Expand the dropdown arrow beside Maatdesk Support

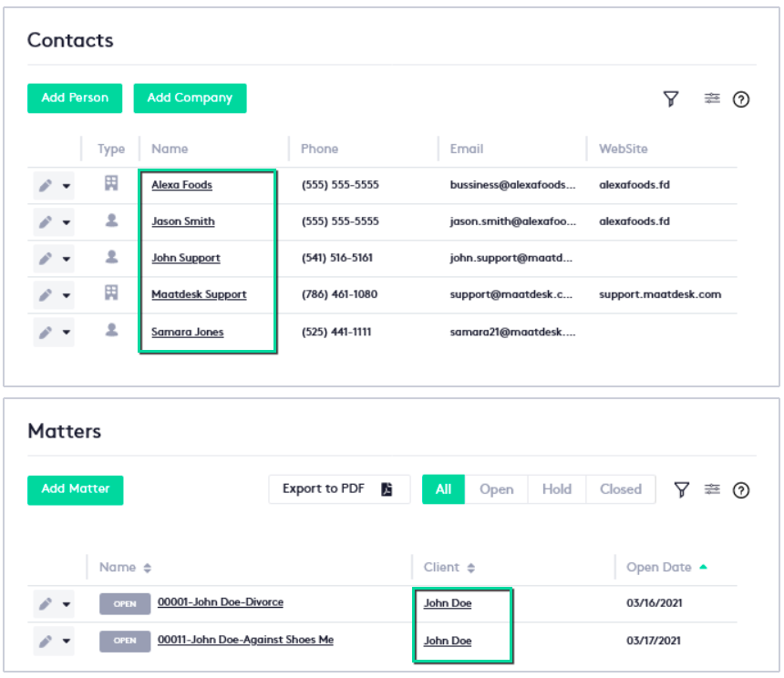pyautogui.click(x=67, y=295)
